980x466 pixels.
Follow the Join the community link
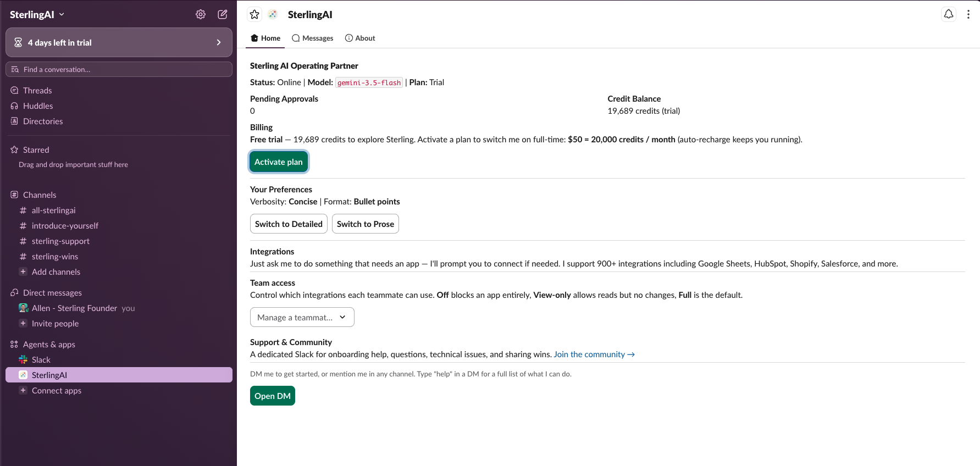[594, 354]
